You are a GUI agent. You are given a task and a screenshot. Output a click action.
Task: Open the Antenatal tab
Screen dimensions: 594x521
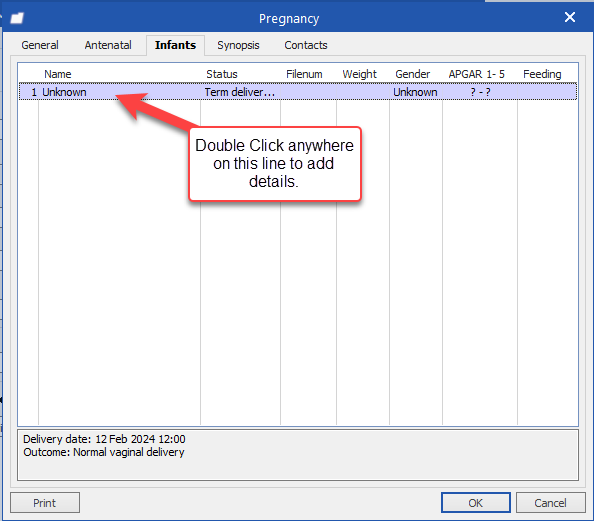[x=108, y=45]
